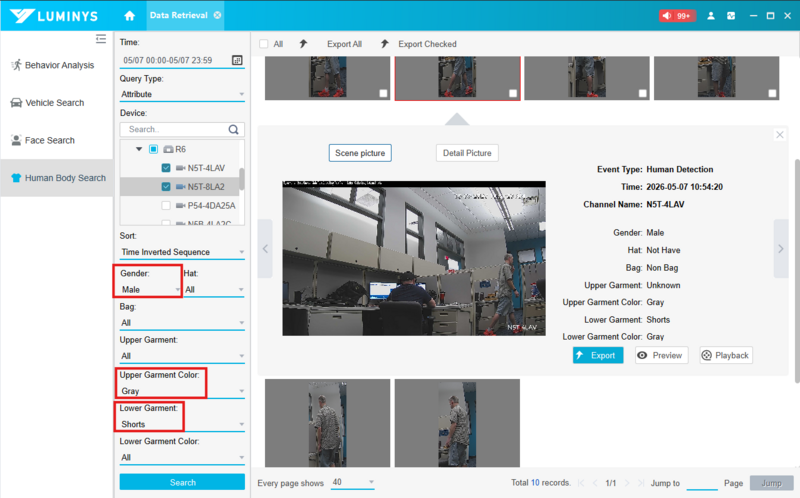Open the Hat dropdown
The width and height of the screenshot is (800, 498).
coord(214,289)
